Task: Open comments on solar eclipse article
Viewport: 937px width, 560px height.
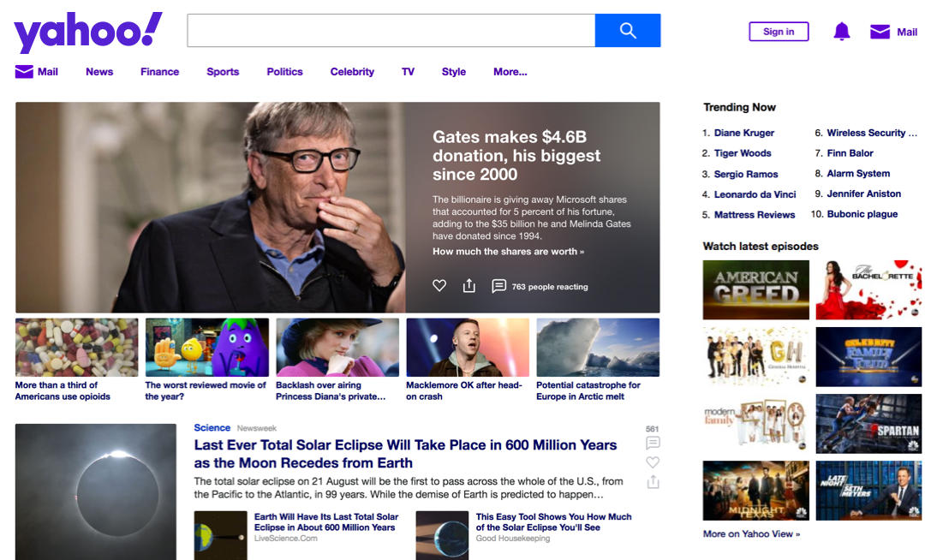Action: pyautogui.click(x=653, y=442)
